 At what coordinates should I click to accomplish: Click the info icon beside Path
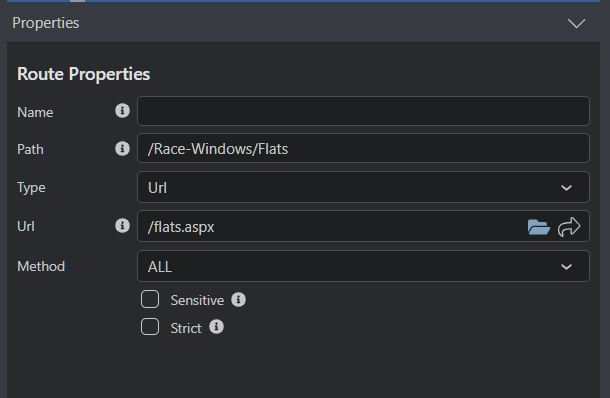pyautogui.click(x=122, y=148)
